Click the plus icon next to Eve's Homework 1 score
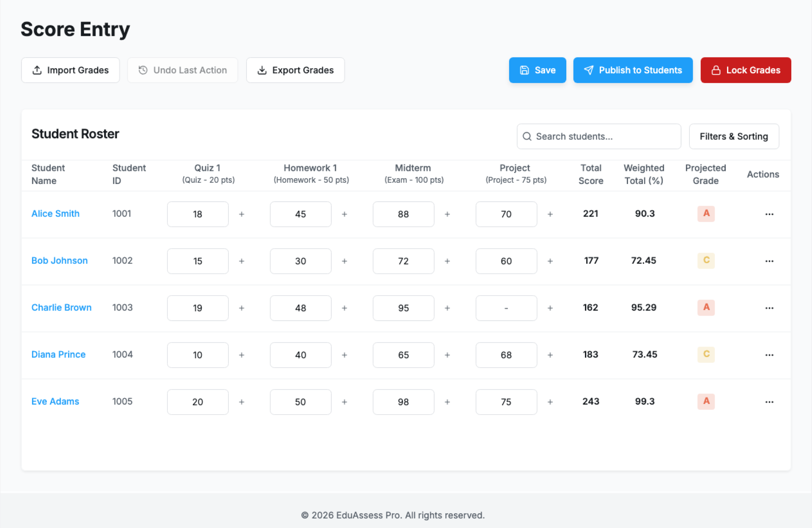Image resolution: width=812 pixels, height=528 pixels. tap(344, 402)
